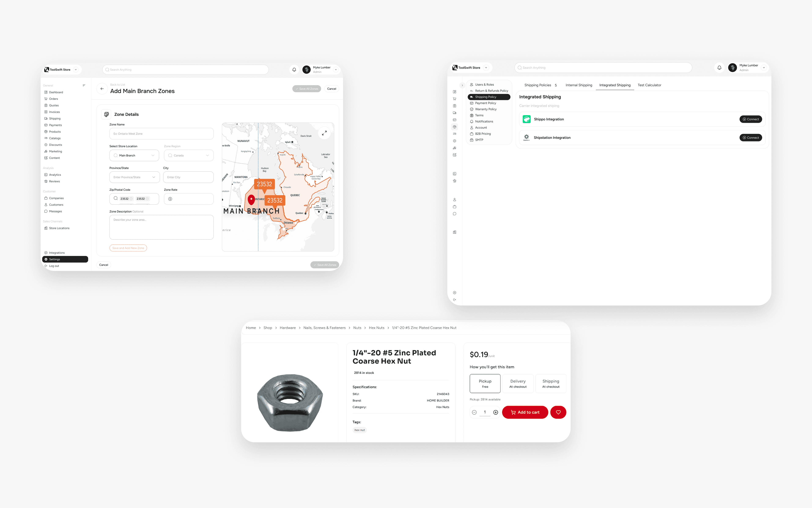Click Shipstation Integration gear logo
The height and width of the screenshot is (508, 812).
point(527,137)
